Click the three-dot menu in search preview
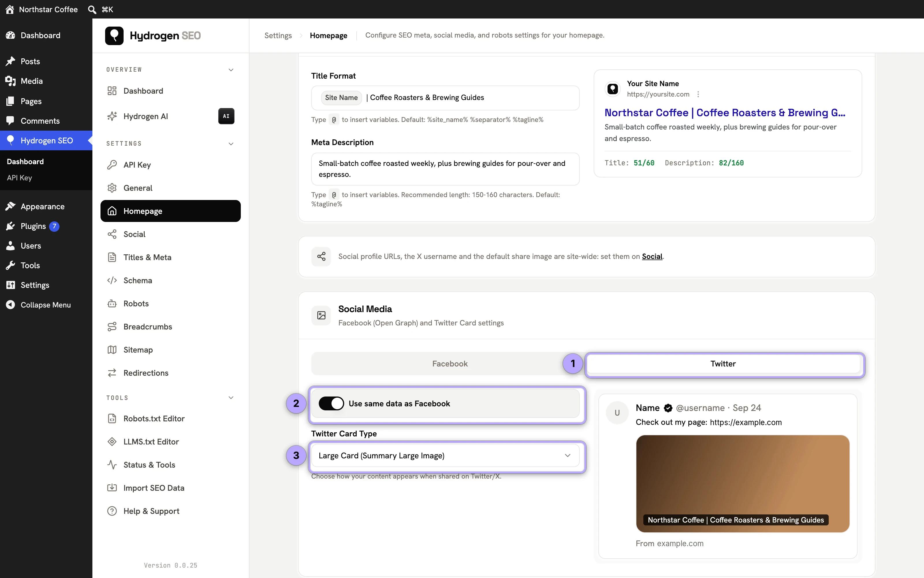 tap(698, 94)
